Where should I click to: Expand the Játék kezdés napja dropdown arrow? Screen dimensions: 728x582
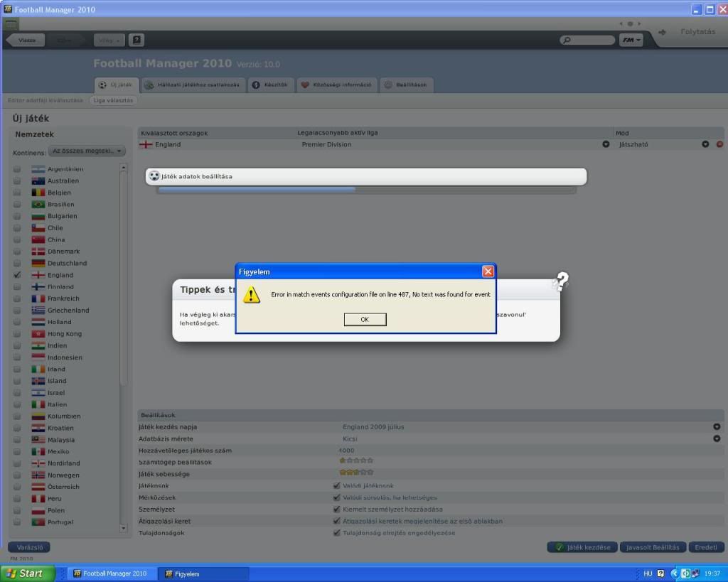717,426
